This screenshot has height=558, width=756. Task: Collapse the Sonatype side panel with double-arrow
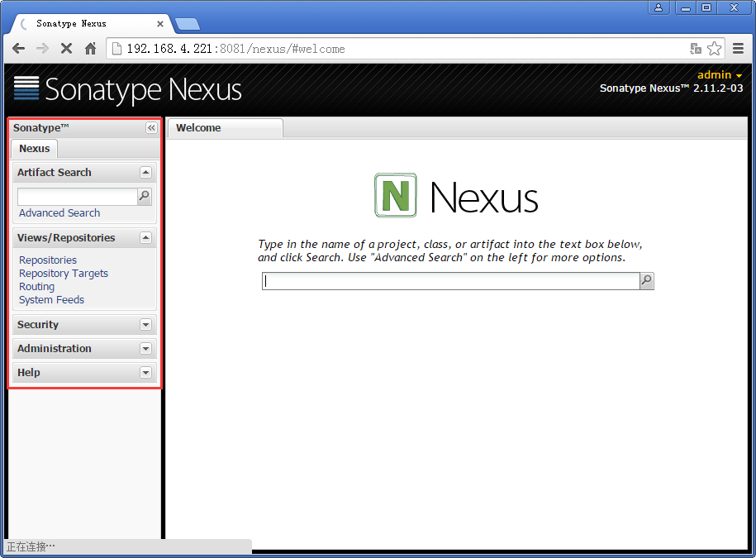tap(151, 128)
